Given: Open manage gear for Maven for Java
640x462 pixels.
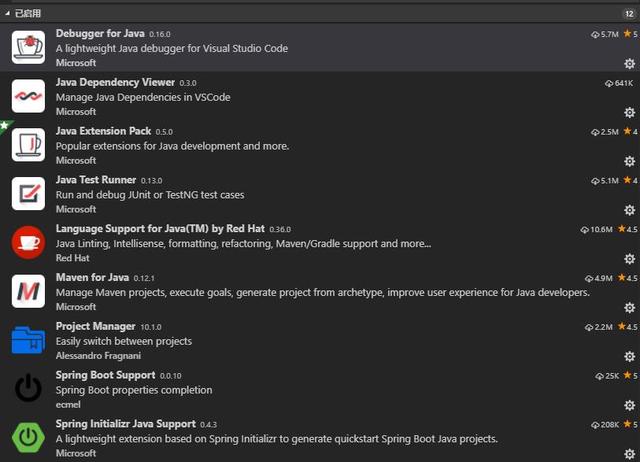Looking at the screenshot, I should click(629, 307).
